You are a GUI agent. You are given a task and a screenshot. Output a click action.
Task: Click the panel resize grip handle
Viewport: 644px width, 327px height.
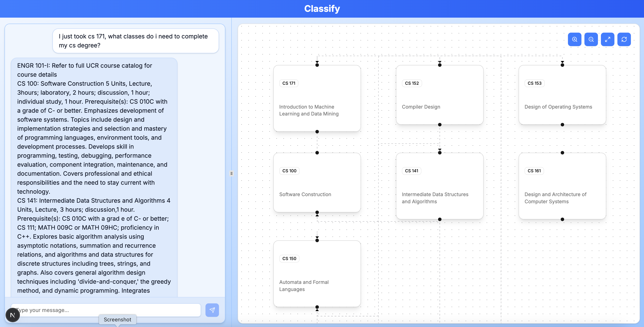pyautogui.click(x=232, y=173)
